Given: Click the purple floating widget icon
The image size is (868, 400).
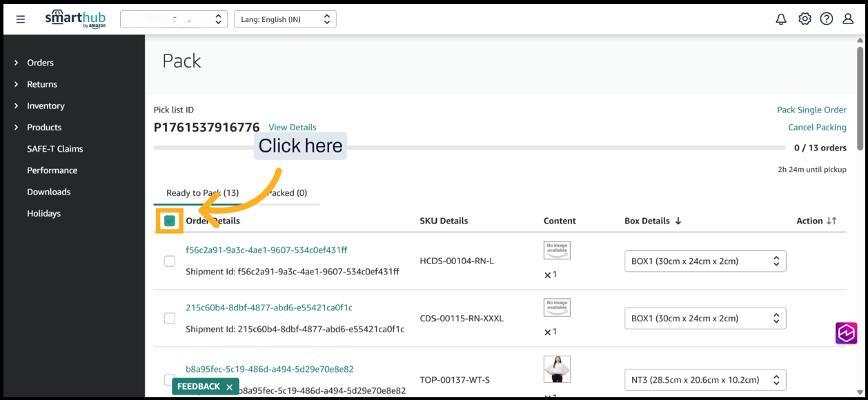Looking at the screenshot, I should pyautogui.click(x=846, y=333).
